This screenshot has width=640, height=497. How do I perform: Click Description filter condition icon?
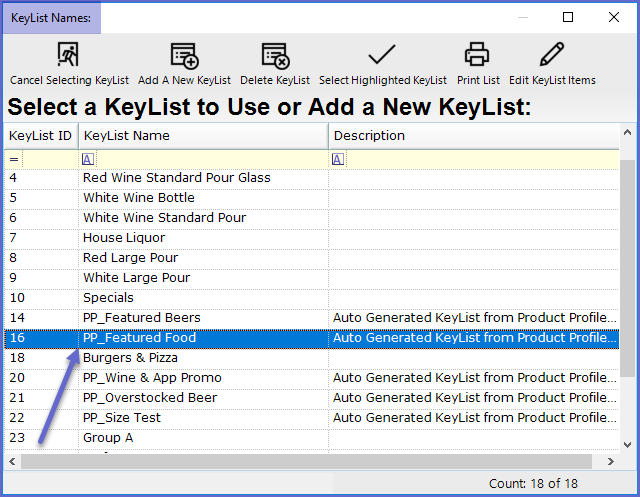338,159
